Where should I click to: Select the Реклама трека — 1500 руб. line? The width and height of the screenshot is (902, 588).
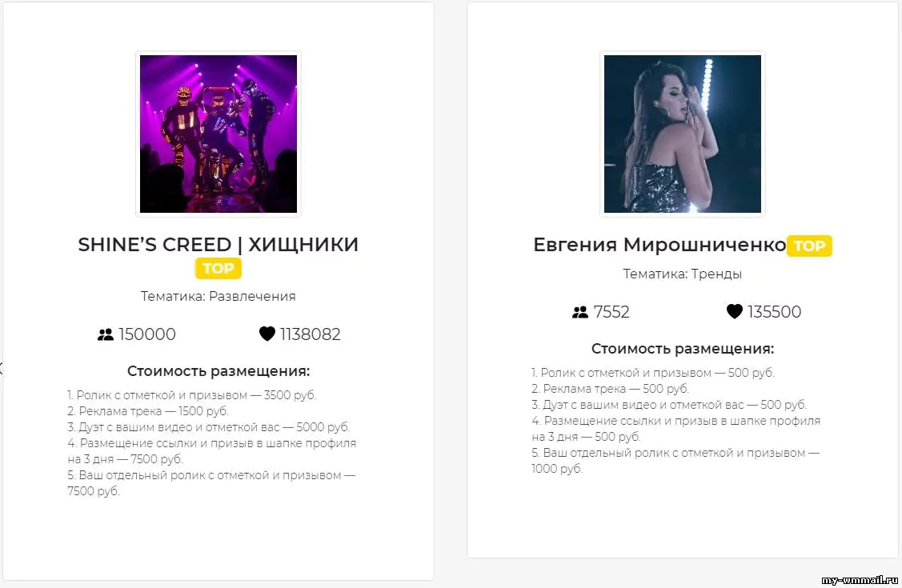(148, 411)
